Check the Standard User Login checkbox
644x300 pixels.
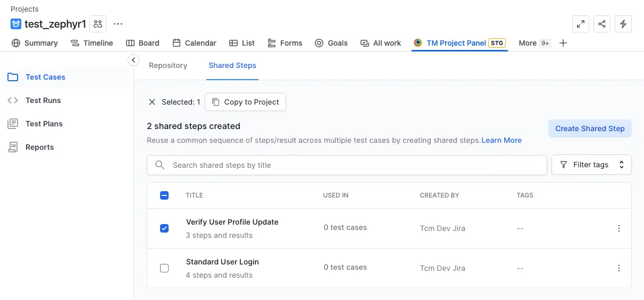164,268
